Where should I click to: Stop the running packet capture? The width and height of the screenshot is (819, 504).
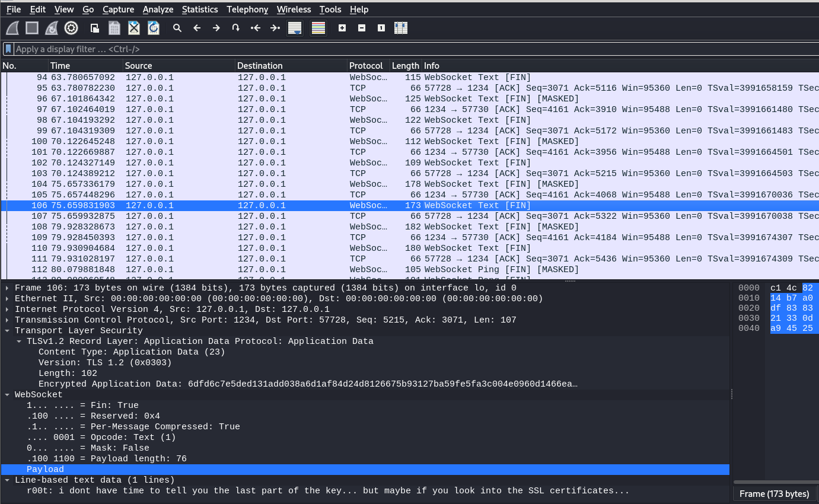(x=32, y=28)
